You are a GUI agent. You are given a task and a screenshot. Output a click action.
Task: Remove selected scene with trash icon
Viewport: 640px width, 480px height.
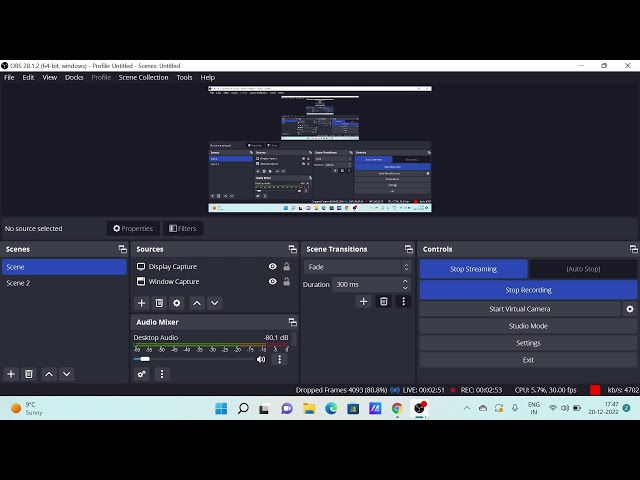[x=29, y=374]
